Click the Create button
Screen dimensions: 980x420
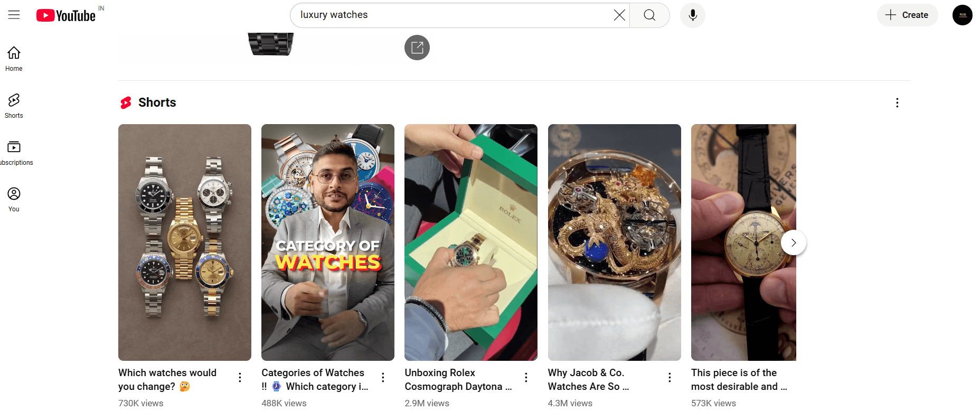pyautogui.click(x=907, y=15)
